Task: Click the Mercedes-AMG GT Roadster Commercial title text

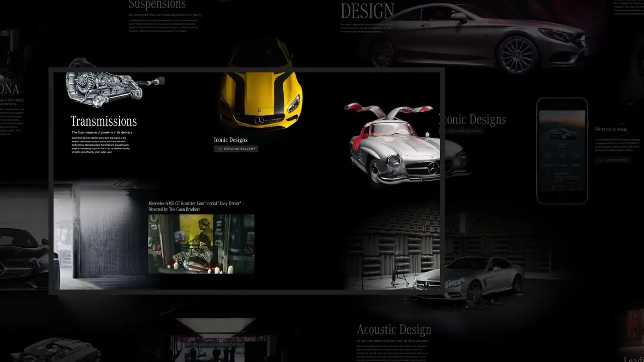Action: 196,206
